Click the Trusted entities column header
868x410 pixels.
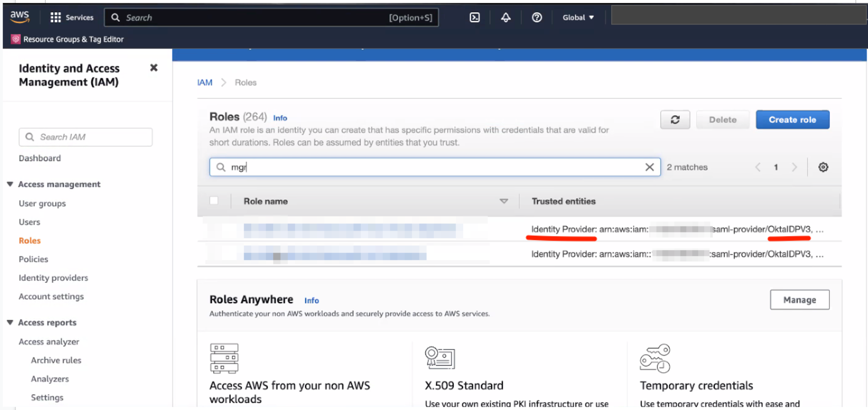(563, 201)
